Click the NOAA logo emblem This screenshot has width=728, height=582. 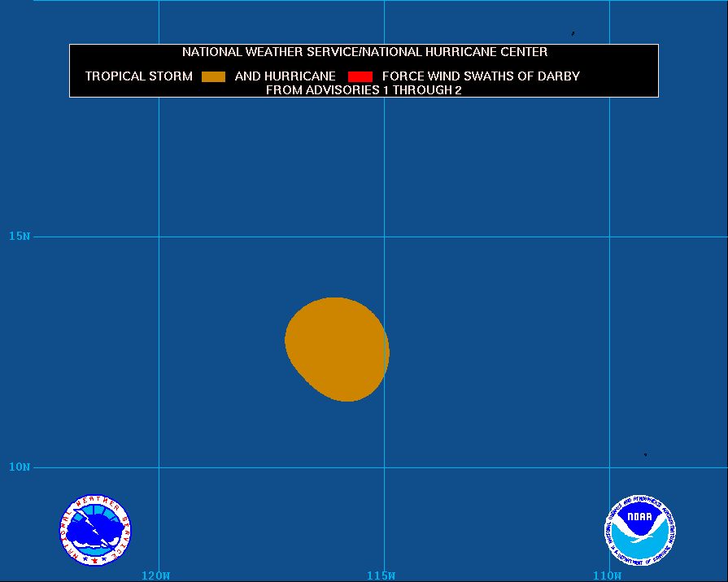point(640,531)
